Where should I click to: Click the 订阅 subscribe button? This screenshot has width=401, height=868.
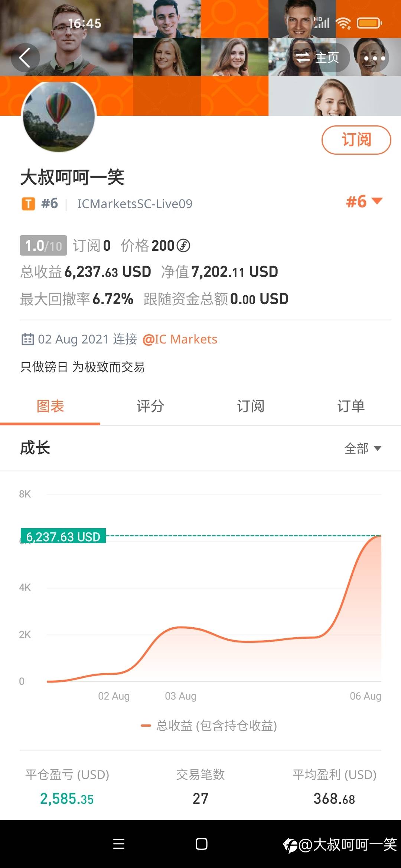click(356, 140)
